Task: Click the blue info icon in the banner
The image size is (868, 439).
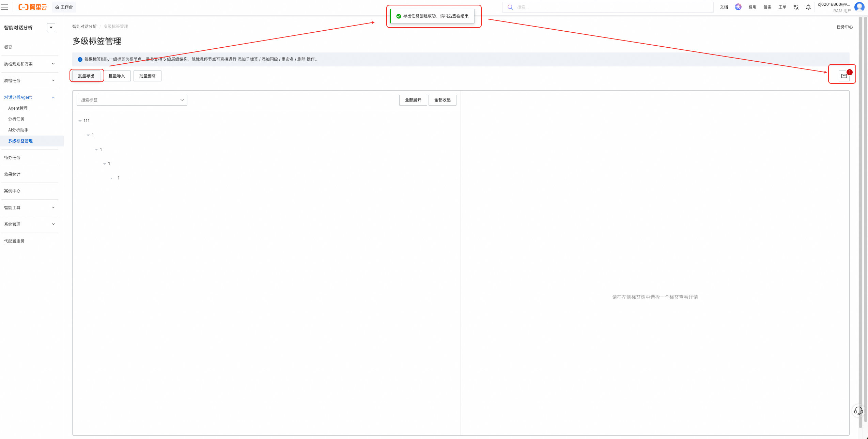Action: point(80,59)
